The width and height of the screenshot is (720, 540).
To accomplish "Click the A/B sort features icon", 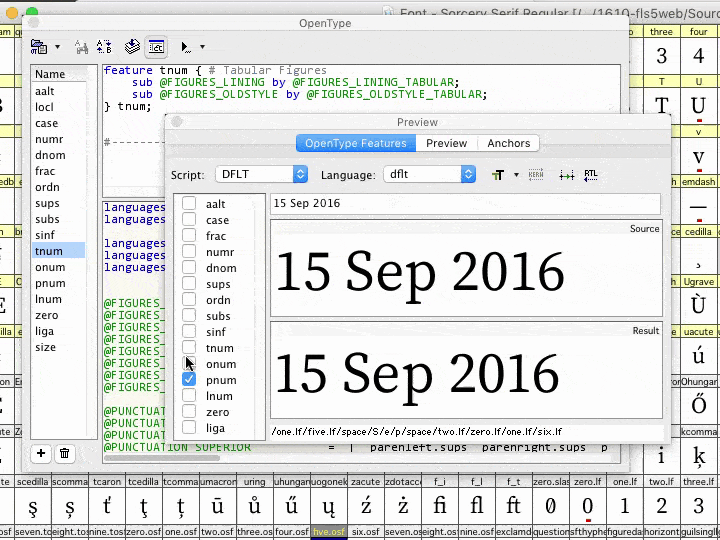I will [104, 47].
